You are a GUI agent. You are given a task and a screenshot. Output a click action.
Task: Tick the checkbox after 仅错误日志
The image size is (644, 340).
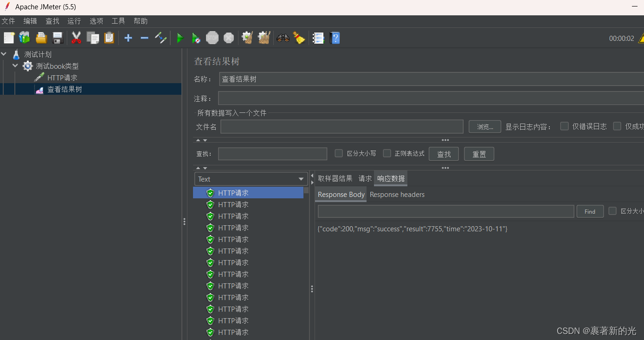[617, 126]
